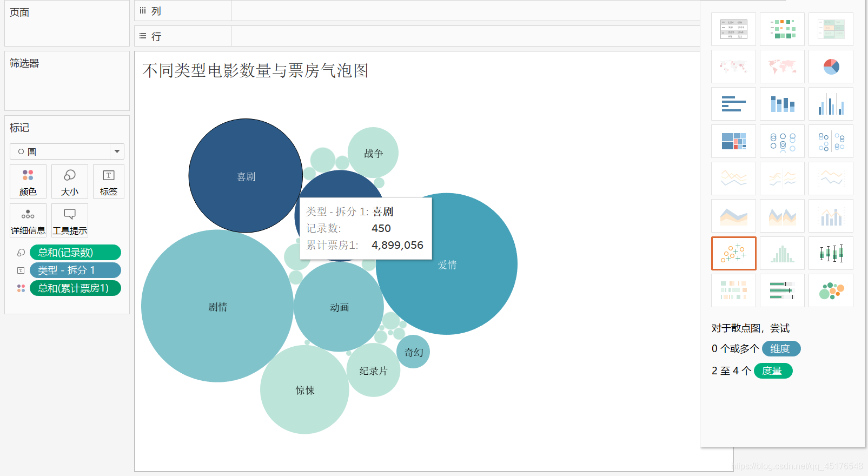Click tooltip record count 450

click(381, 229)
